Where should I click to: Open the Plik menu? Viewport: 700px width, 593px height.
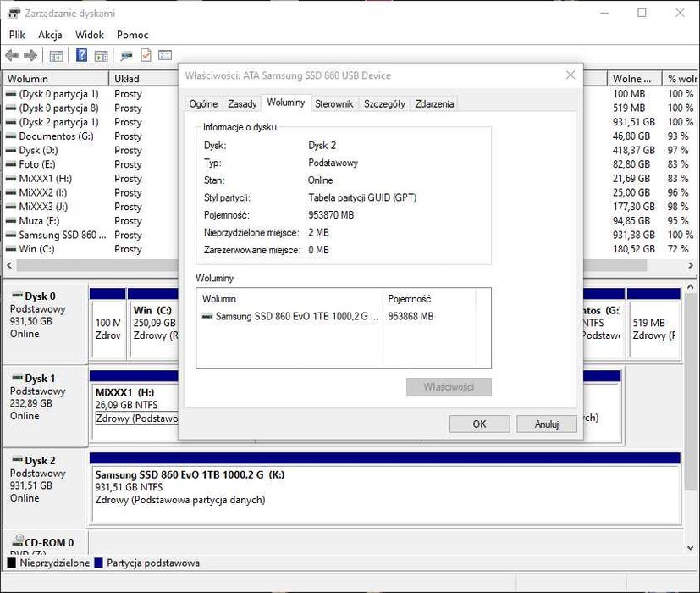click(17, 35)
